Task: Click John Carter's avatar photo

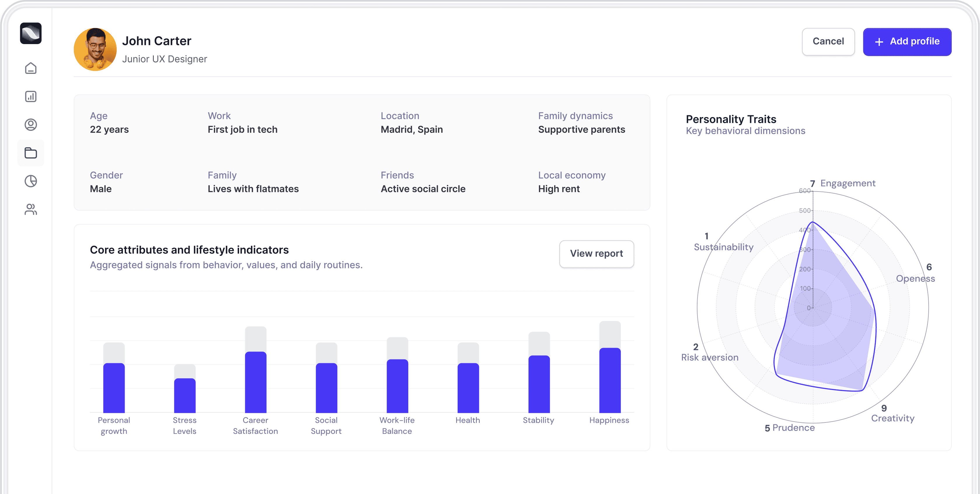Action: (x=95, y=49)
